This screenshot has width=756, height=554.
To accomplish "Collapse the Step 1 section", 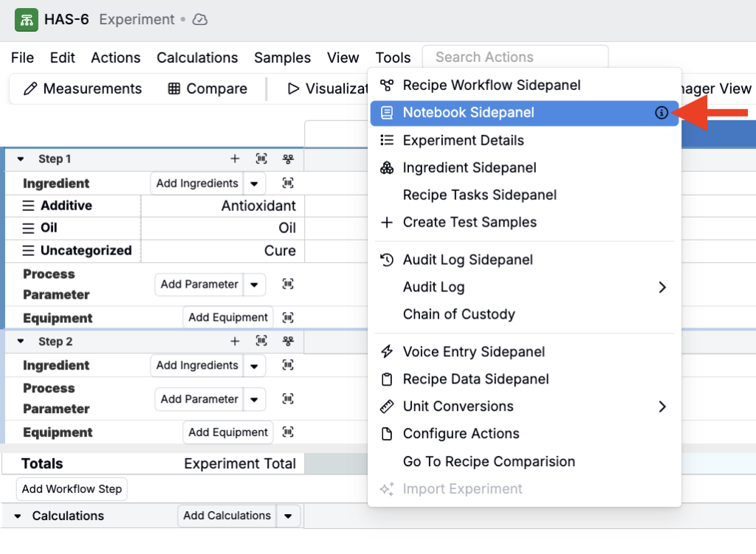I will (x=21, y=159).
